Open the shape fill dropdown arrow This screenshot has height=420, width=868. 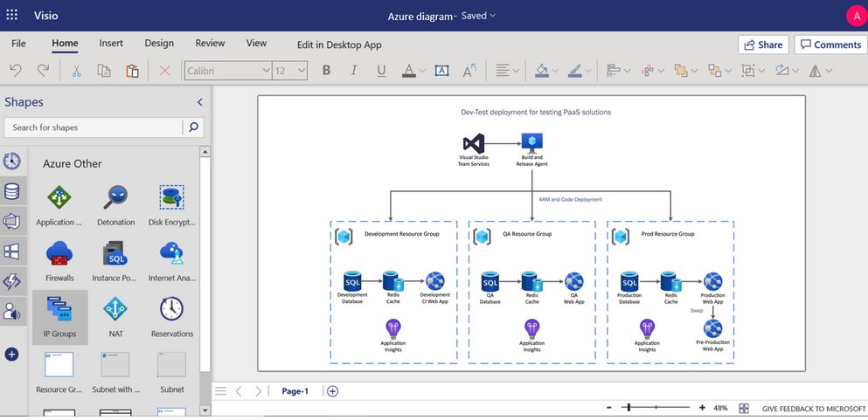(555, 71)
